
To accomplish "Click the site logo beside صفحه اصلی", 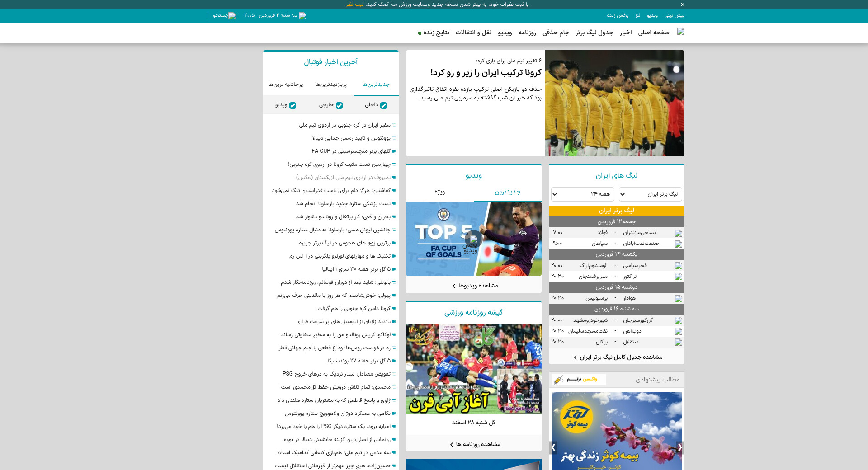I will [680, 32].
